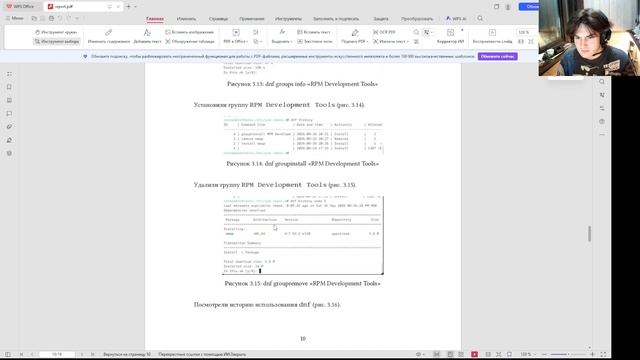Click the Text field tool

(314, 41)
